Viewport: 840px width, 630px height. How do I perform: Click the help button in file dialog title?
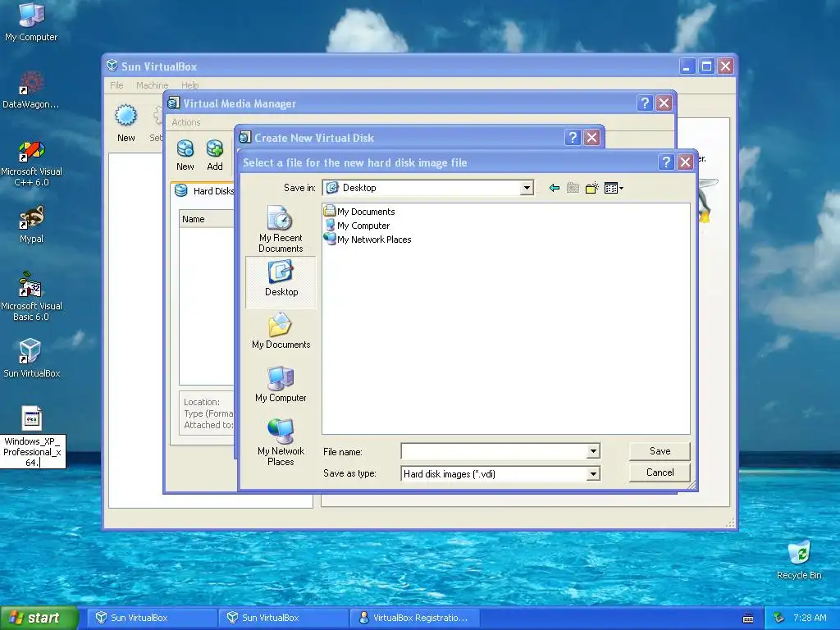point(666,162)
